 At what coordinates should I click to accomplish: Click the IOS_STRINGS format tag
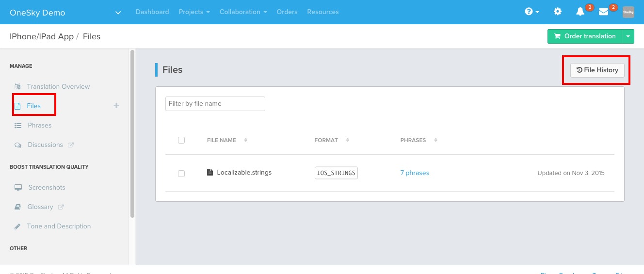point(336,173)
